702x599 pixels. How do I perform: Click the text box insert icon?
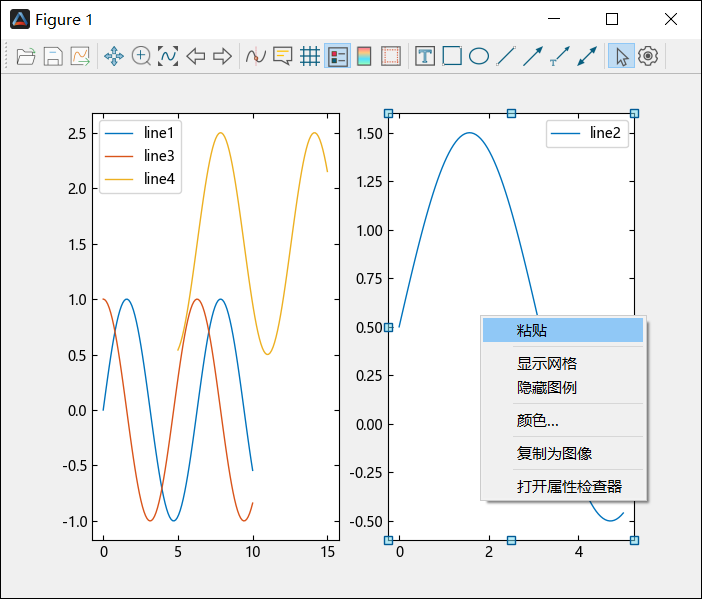[x=425, y=57]
